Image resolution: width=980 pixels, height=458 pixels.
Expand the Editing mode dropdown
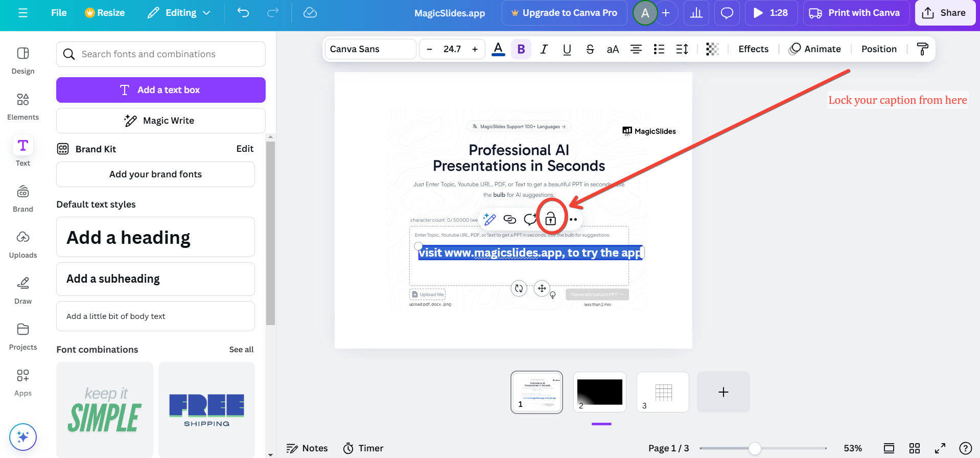point(179,13)
